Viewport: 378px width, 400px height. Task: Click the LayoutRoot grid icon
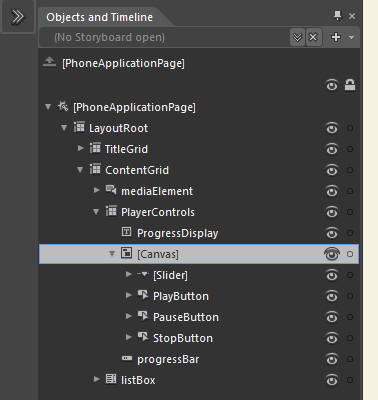point(79,127)
